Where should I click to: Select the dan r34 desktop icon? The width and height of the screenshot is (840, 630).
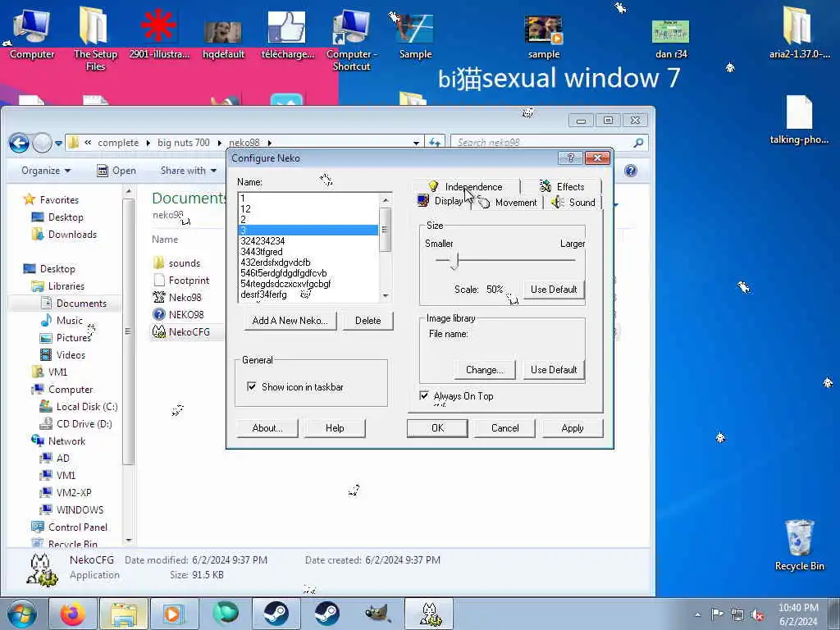(671, 39)
